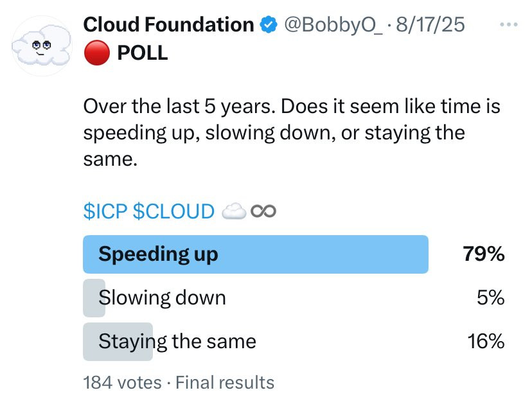The width and height of the screenshot is (532, 406).
Task: Click the 16% result percentage
Action: click(486, 341)
